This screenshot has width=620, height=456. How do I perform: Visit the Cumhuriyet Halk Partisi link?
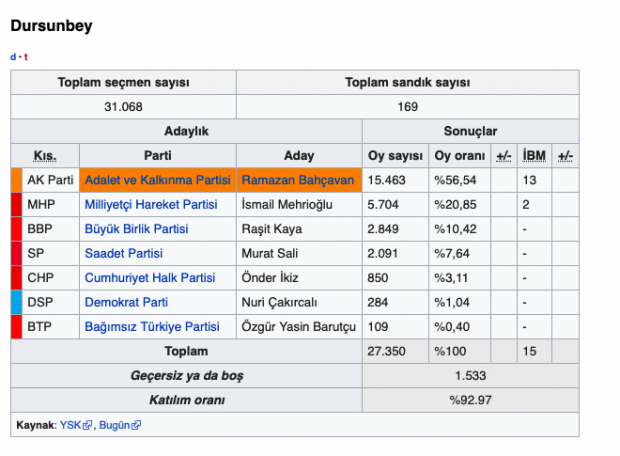click(x=149, y=278)
